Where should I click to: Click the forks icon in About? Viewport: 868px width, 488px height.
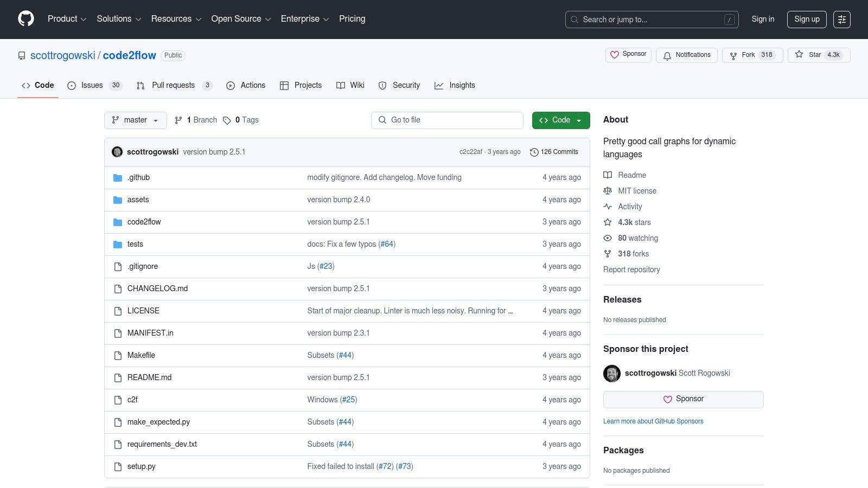pyautogui.click(x=608, y=254)
